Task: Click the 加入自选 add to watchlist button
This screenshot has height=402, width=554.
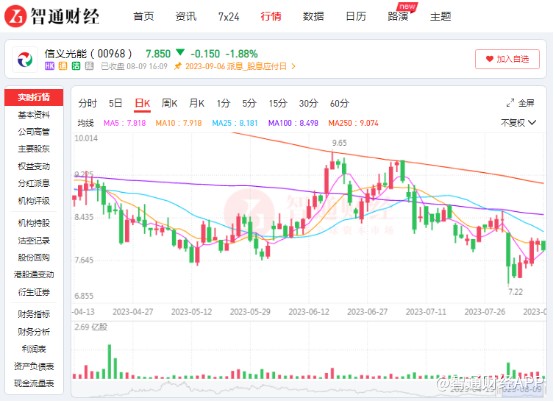Action: 507,59
